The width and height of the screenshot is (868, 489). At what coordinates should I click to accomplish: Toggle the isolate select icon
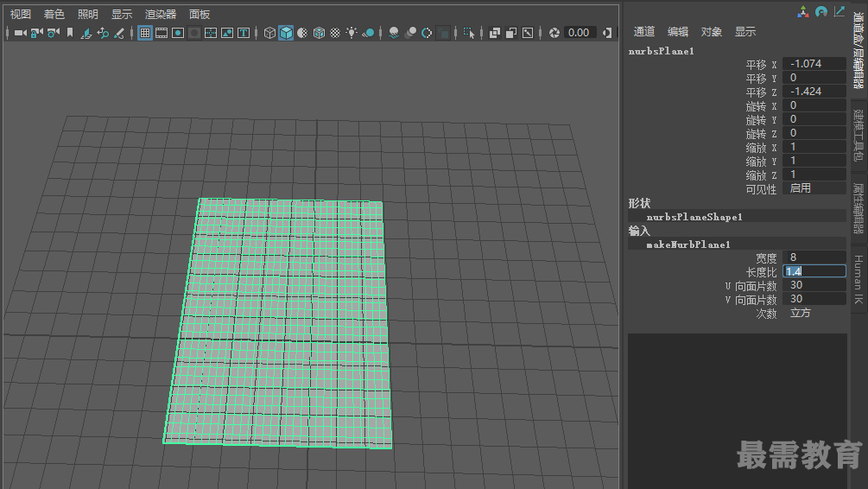coord(469,33)
